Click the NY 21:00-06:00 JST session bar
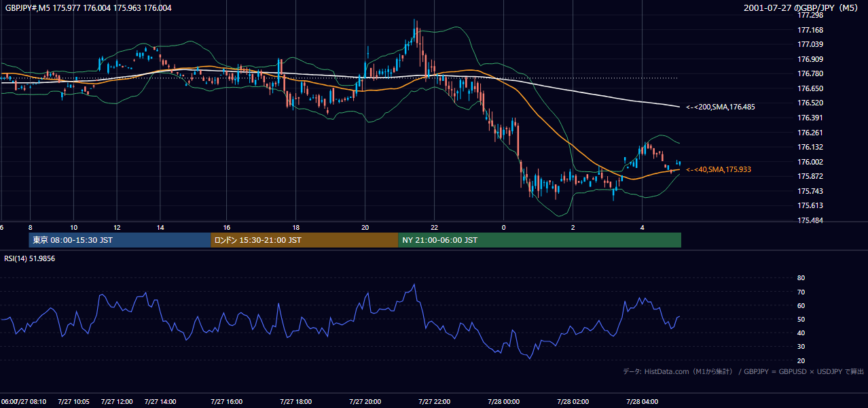The height and width of the screenshot is (408, 868). click(x=539, y=240)
